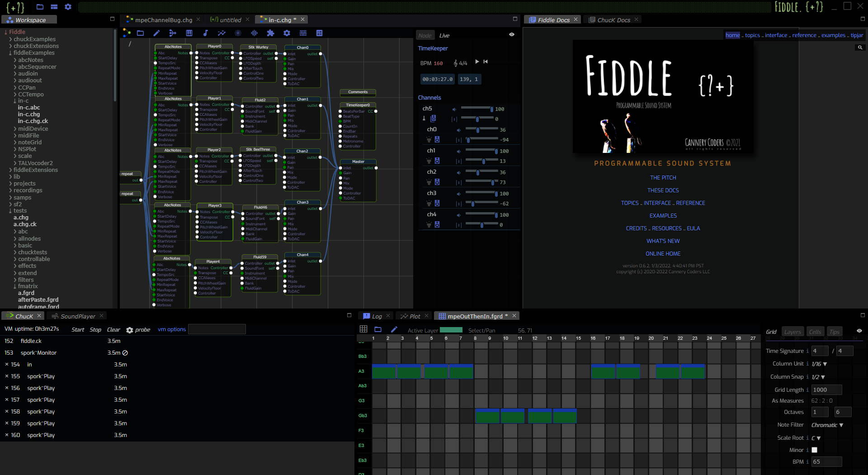Toggle the eye icon in the Live panel

[x=512, y=35]
